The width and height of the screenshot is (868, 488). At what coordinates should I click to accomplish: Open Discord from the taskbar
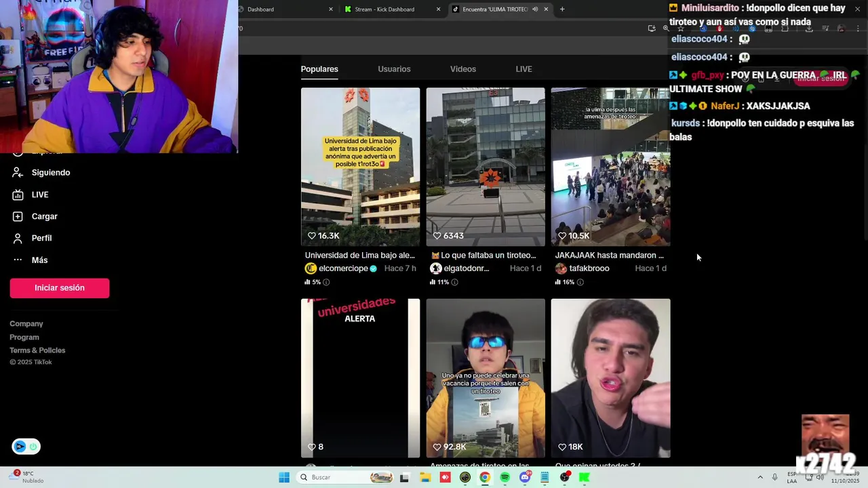525,477
